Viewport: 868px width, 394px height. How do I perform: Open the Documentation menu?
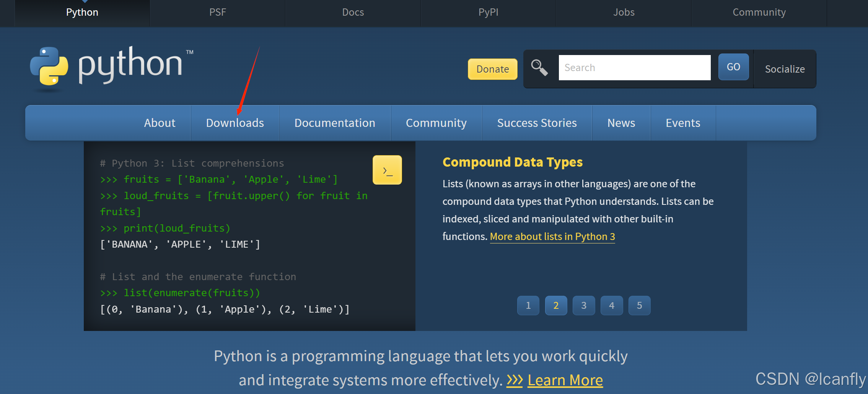[x=335, y=123]
